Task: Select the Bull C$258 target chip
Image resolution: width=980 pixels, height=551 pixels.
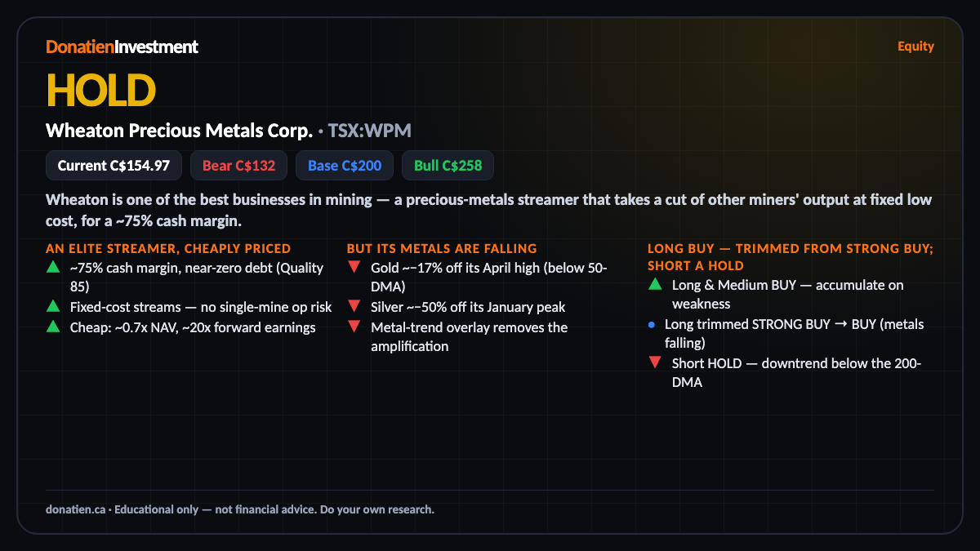Action: coord(448,166)
